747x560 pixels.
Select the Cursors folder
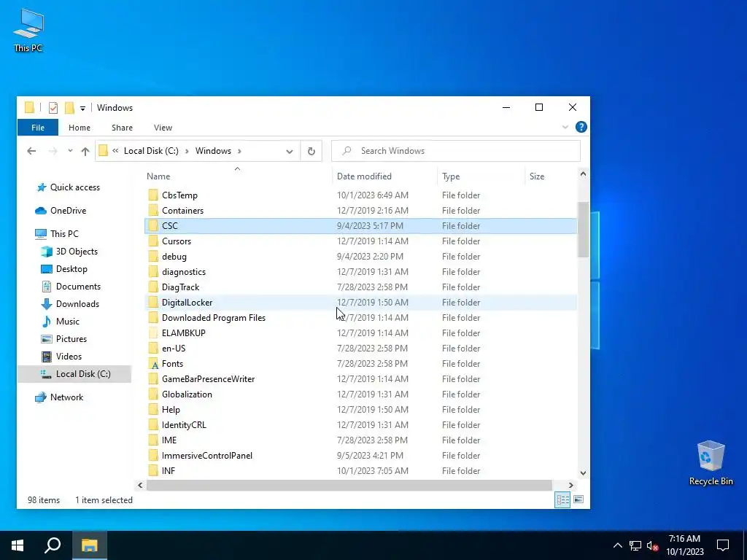click(x=360, y=241)
